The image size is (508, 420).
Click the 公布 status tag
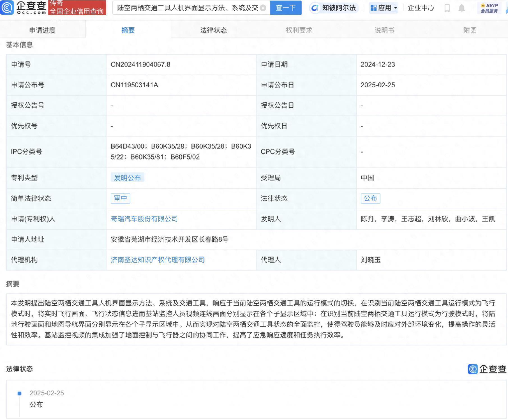[370, 198]
